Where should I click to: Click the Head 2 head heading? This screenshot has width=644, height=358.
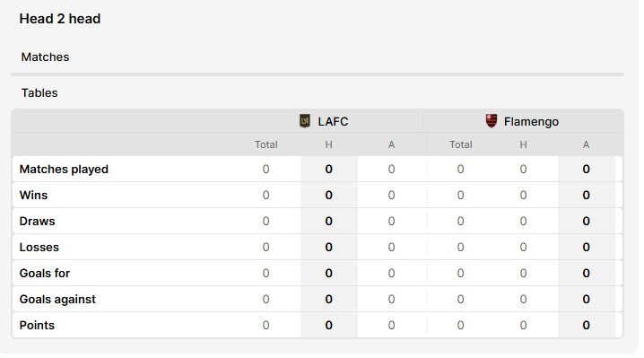(x=60, y=19)
